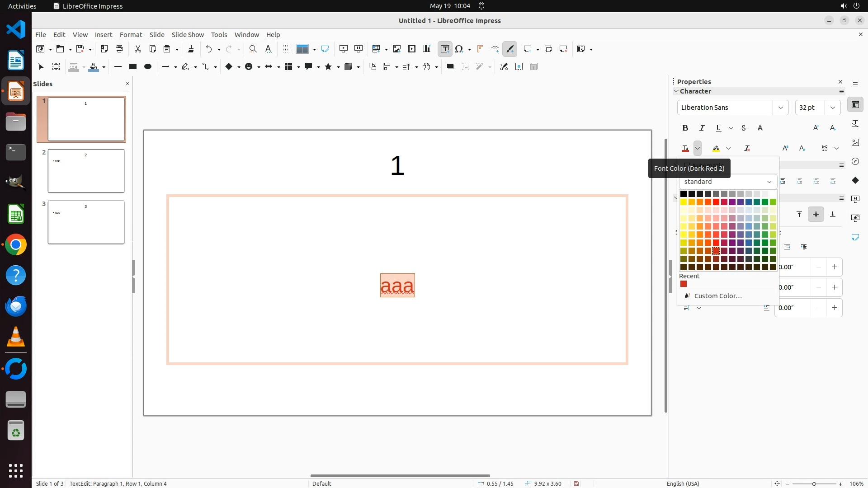Select the Ellipse drawing tool
The width and height of the screenshot is (868, 488).
coord(147,67)
